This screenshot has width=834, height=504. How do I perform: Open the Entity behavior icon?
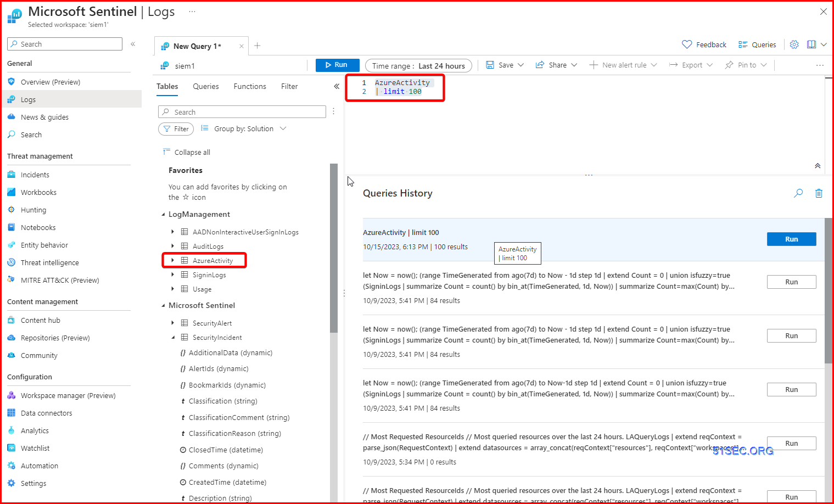click(11, 245)
